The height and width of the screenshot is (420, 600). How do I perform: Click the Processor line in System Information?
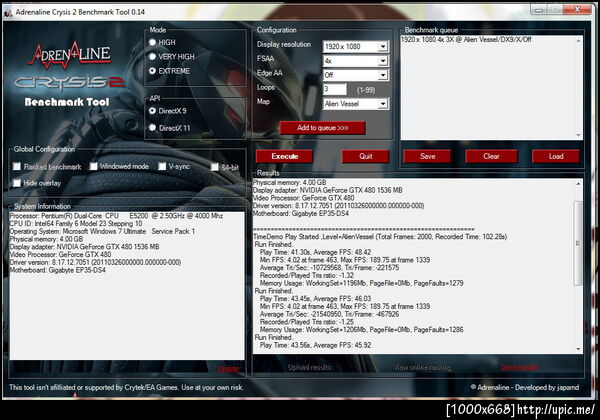[116, 216]
